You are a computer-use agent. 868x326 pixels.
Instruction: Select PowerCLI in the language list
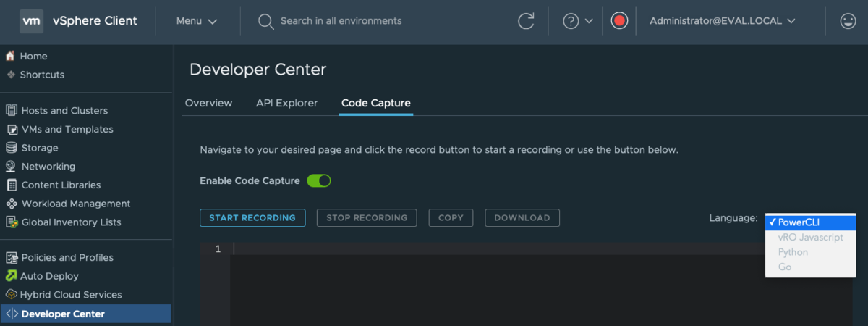pos(810,222)
